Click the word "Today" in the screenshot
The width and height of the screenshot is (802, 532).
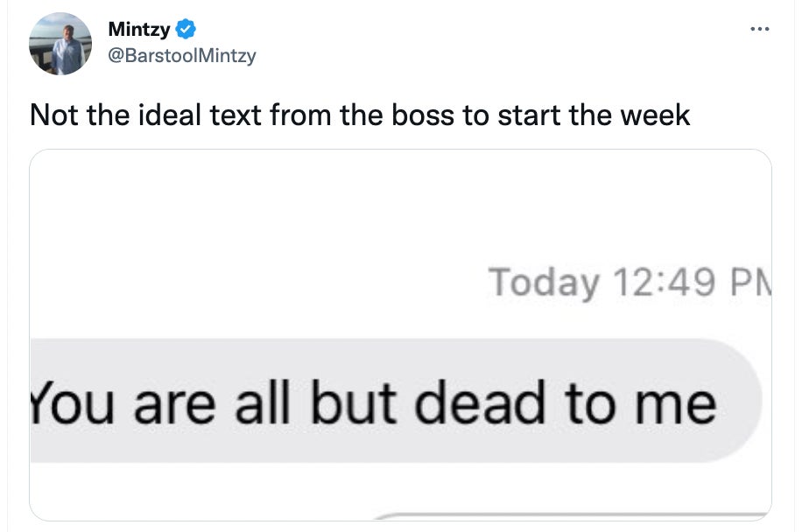pyautogui.click(x=544, y=283)
